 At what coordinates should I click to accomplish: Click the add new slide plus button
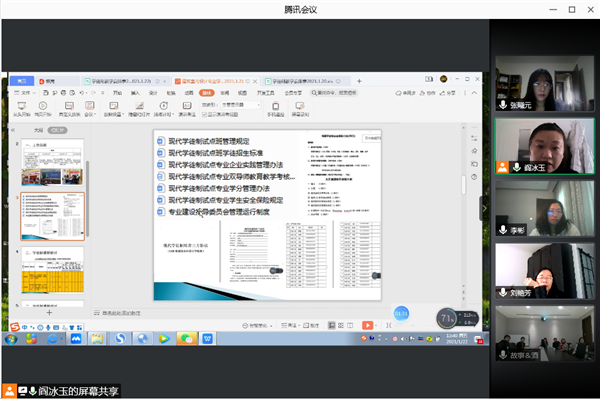click(49, 313)
